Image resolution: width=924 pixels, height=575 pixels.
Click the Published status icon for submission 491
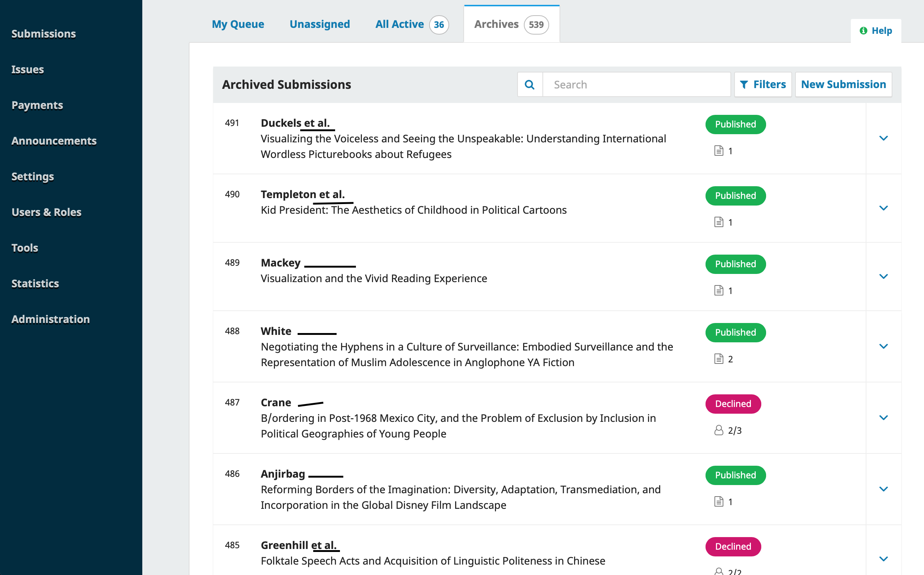[x=735, y=124]
